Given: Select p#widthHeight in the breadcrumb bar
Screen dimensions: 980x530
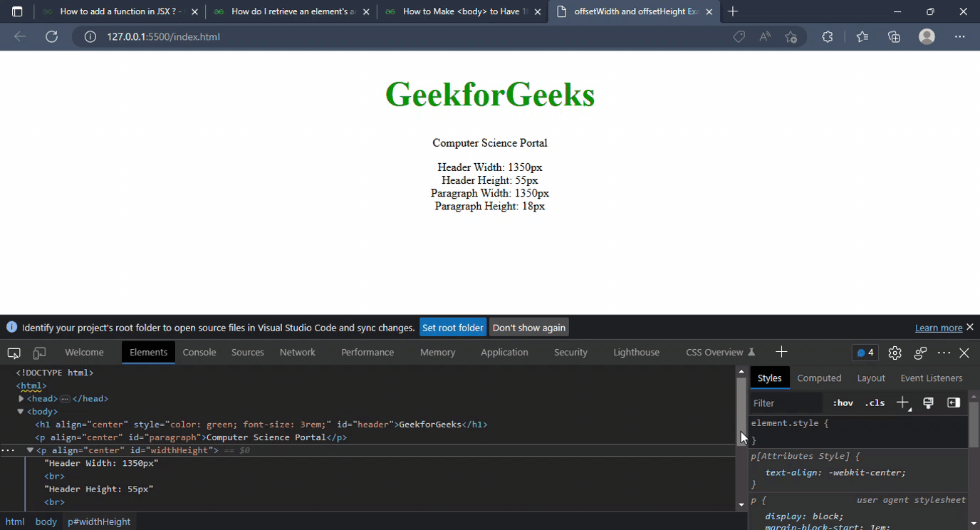Looking at the screenshot, I should tap(98, 521).
